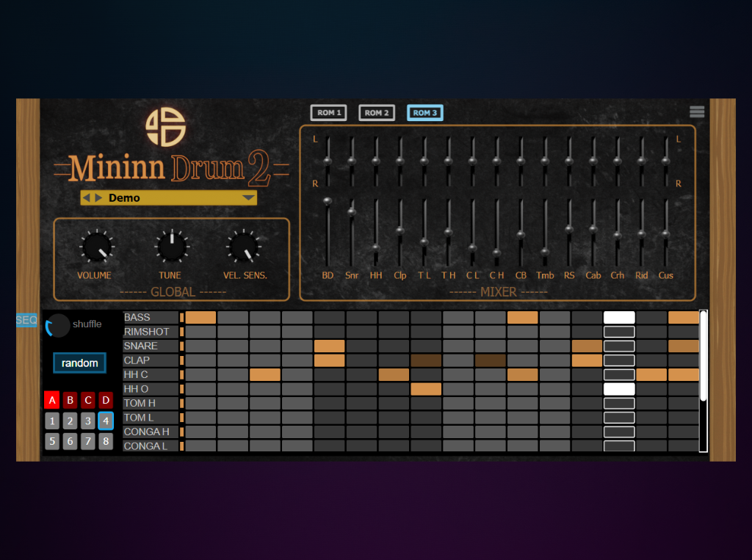Click the shuffle knob
This screenshot has height=560, width=752.
(58, 325)
